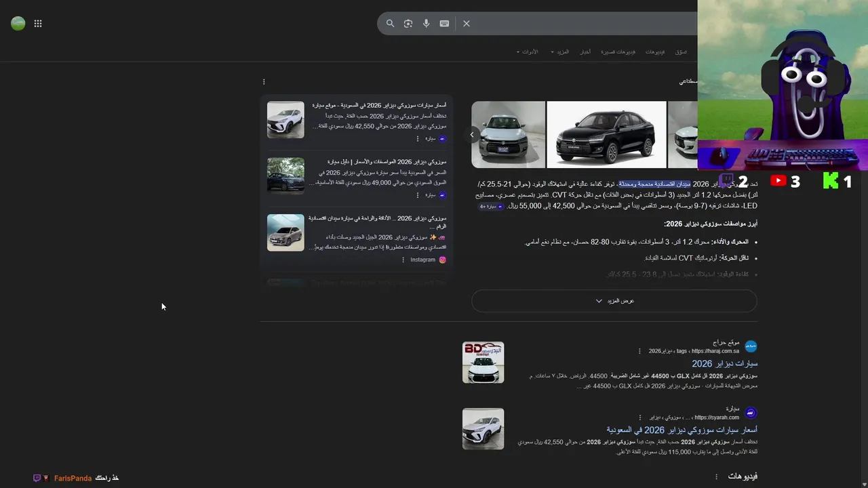Open أسعار سيارات سوزوكي ديزاير 2026 في السعودية link

pyautogui.click(x=682, y=430)
